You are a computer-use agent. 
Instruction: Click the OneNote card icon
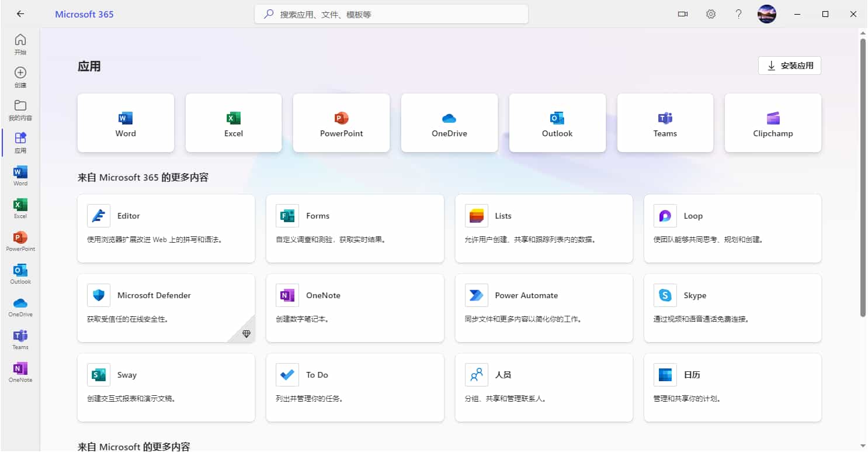(x=287, y=295)
